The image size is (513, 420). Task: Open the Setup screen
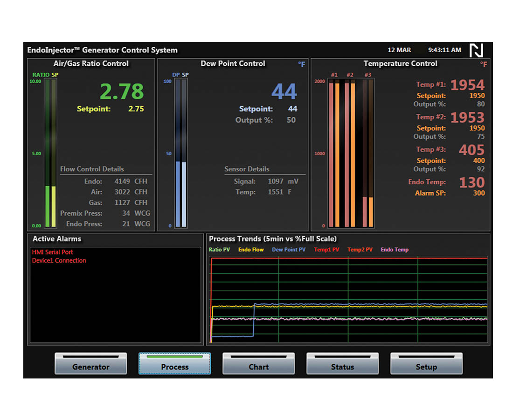(426, 364)
